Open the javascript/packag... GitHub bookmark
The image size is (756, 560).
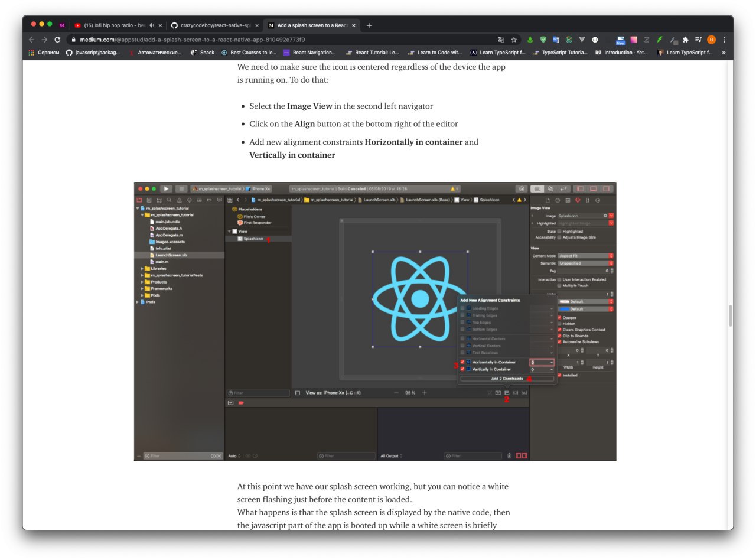point(93,53)
